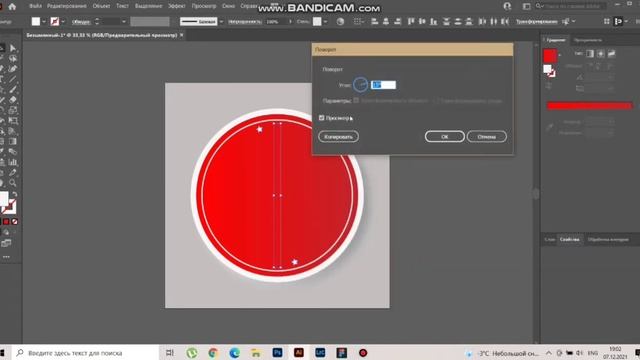This screenshot has height=360, width=640.
Task: Swap fill and stroke arrows
Action: click(14, 194)
